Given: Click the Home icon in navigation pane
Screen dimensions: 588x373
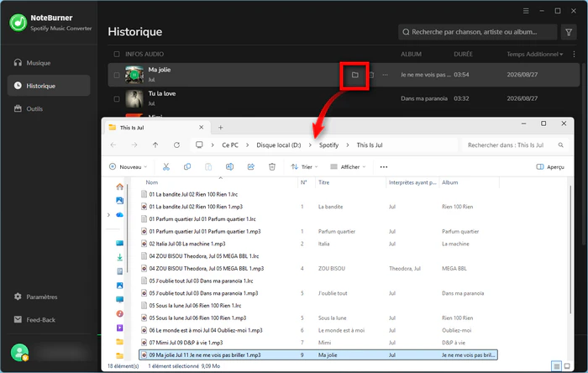Looking at the screenshot, I should [119, 186].
